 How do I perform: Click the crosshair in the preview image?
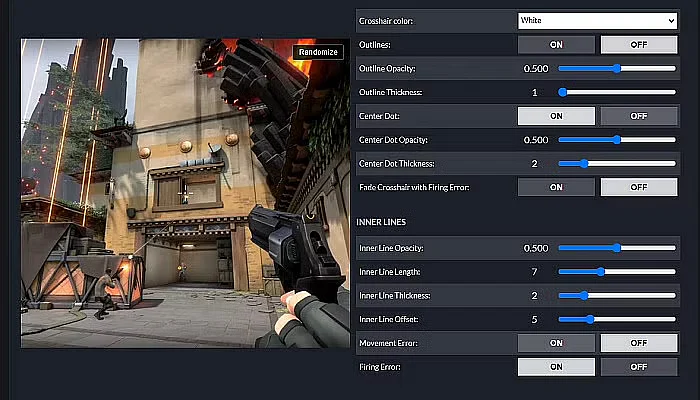tap(185, 193)
